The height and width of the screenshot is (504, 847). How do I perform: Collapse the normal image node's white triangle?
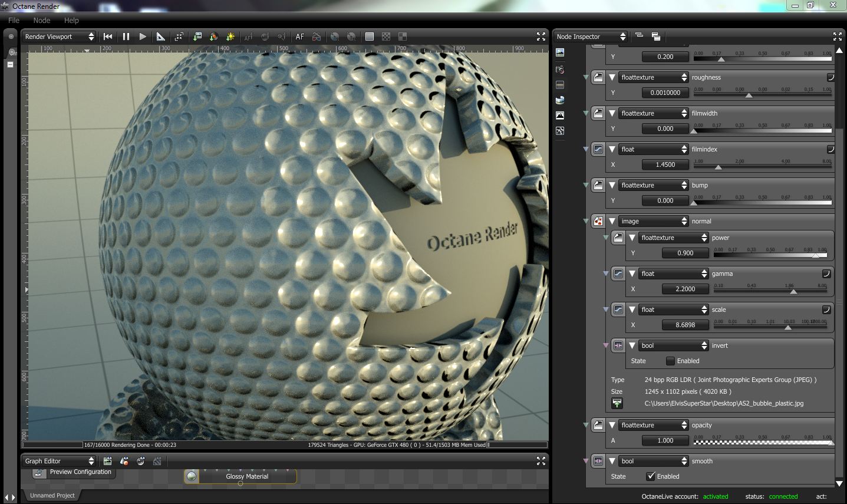click(612, 221)
